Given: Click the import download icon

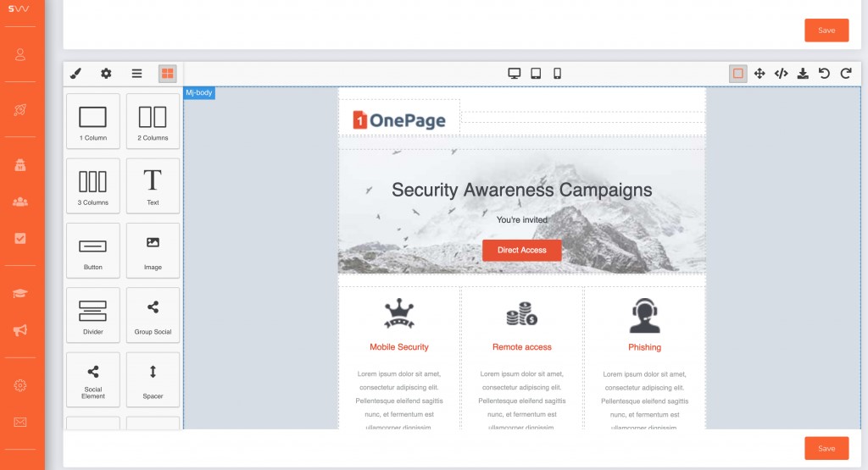Looking at the screenshot, I should coord(803,74).
